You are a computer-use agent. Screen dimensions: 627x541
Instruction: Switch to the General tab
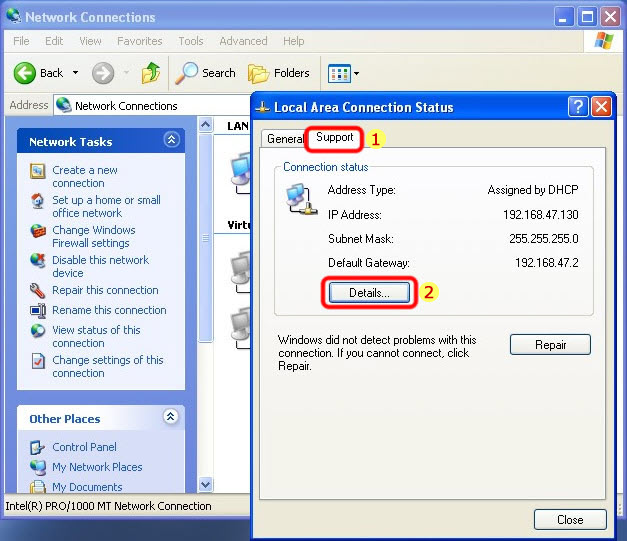285,139
